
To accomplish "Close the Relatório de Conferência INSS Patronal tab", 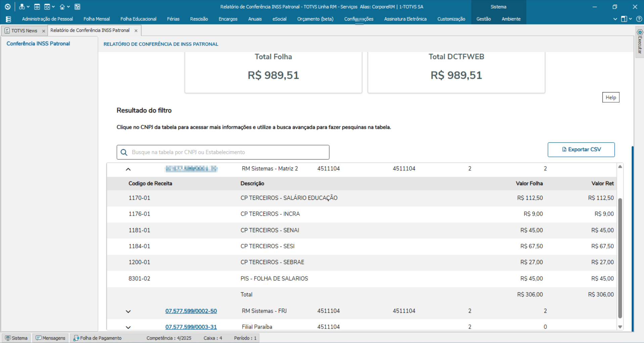I will coord(136,31).
